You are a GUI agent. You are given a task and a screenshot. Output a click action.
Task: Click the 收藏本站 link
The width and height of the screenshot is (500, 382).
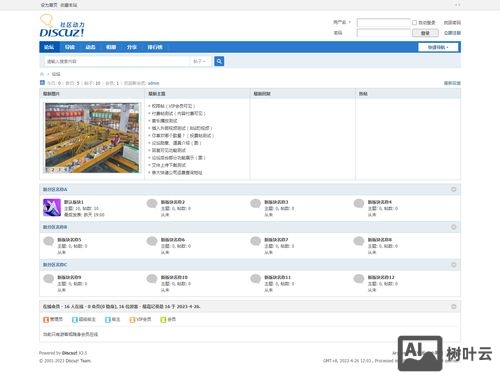68,5
